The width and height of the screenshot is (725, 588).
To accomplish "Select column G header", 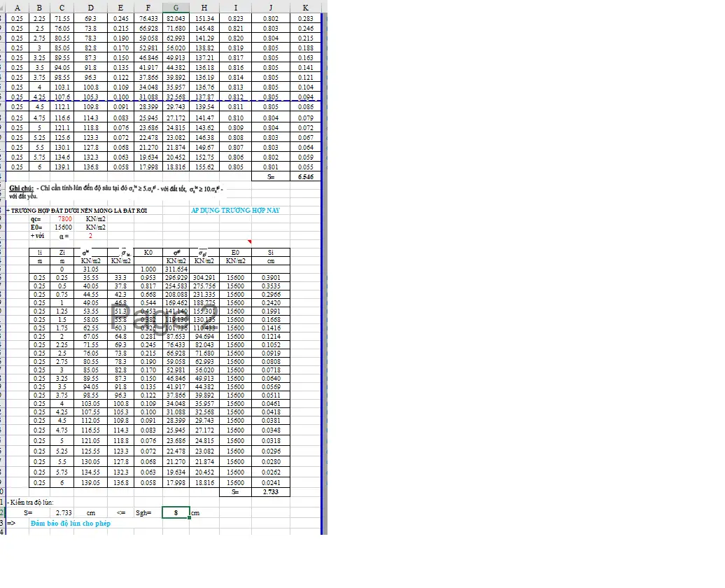I will [176, 7].
